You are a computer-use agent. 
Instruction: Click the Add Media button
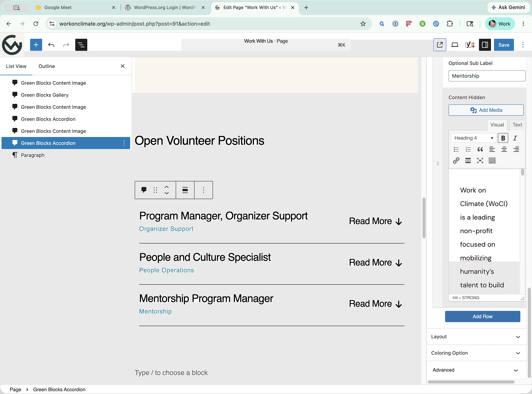(x=486, y=110)
